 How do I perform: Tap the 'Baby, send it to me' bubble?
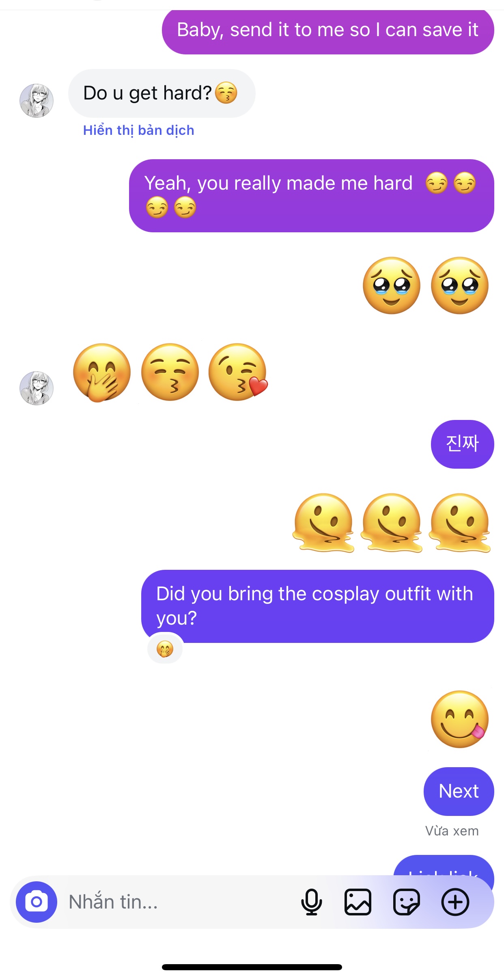tap(328, 31)
